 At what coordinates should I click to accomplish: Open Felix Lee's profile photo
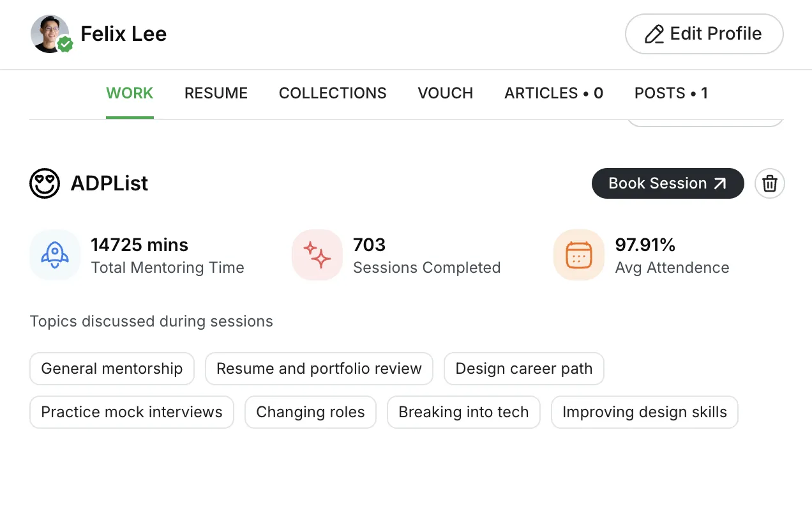click(x=50, y=34)
